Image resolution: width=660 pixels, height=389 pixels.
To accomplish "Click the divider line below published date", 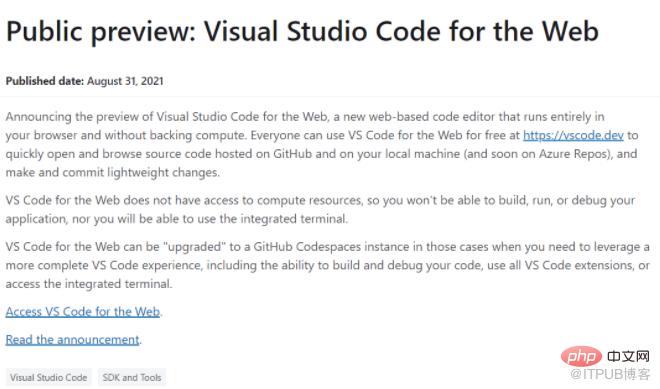I will coord(330,96).
